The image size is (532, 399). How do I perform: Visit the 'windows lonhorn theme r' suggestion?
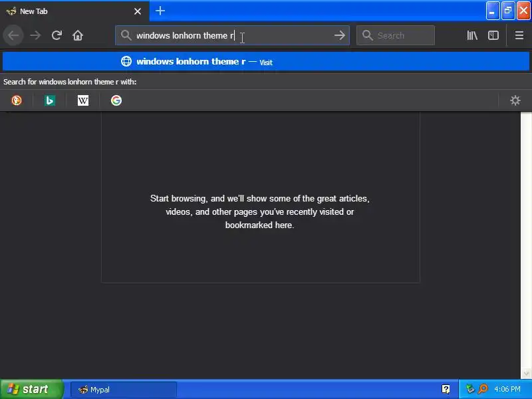point(265,62)
